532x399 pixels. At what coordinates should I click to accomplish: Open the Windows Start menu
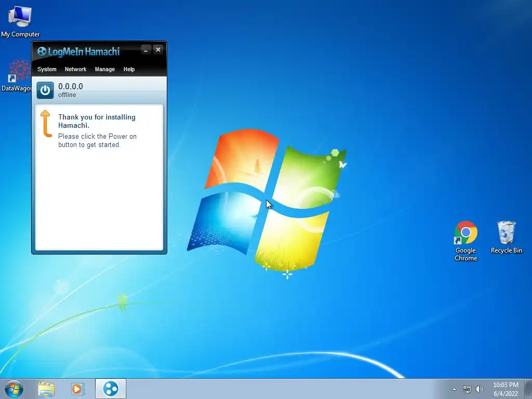14,389
